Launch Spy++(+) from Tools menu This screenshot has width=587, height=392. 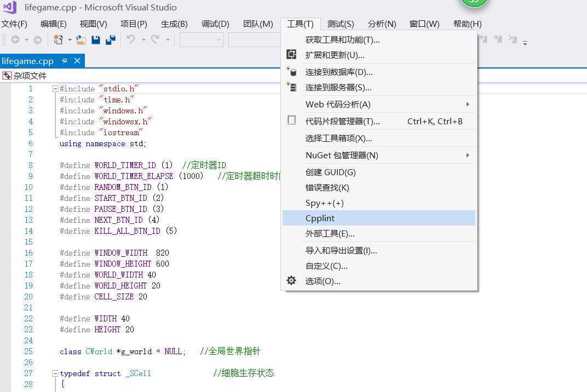379,203
